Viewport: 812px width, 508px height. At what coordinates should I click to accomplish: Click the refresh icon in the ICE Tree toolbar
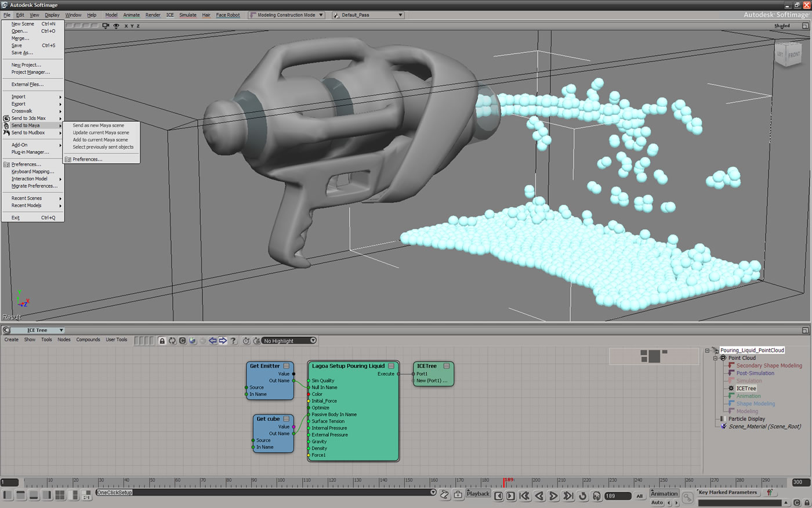click(172, 341)
